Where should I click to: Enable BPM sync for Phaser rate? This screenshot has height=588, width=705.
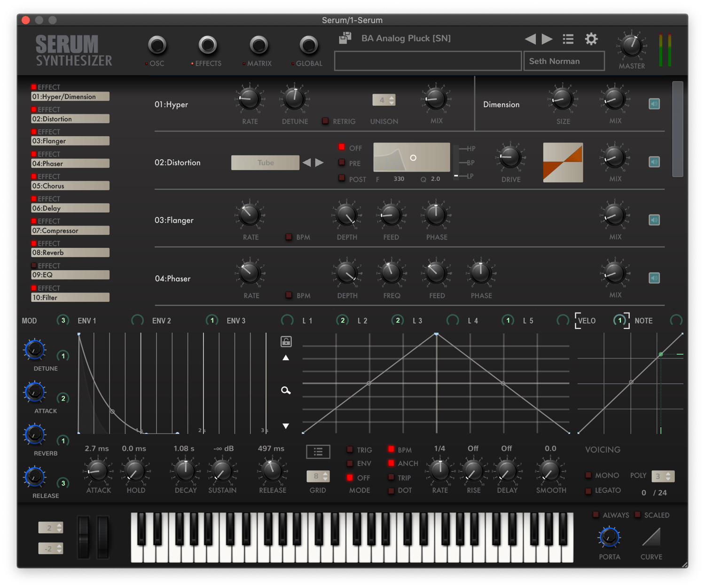point(289,295)
